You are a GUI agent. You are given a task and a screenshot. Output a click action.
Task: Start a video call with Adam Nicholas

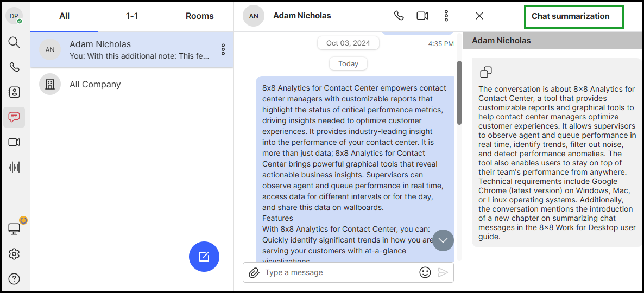click(x=422, y=16)
